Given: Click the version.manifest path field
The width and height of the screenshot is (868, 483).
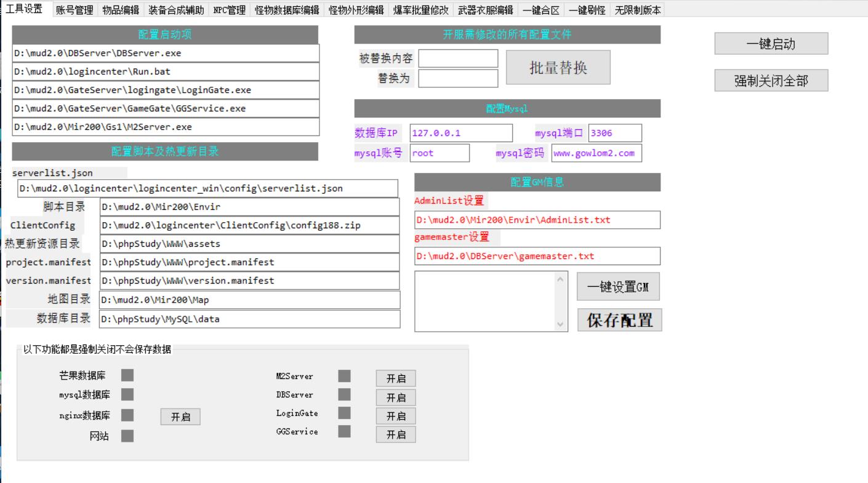Looking at the screenshot, I should point(249,281).
